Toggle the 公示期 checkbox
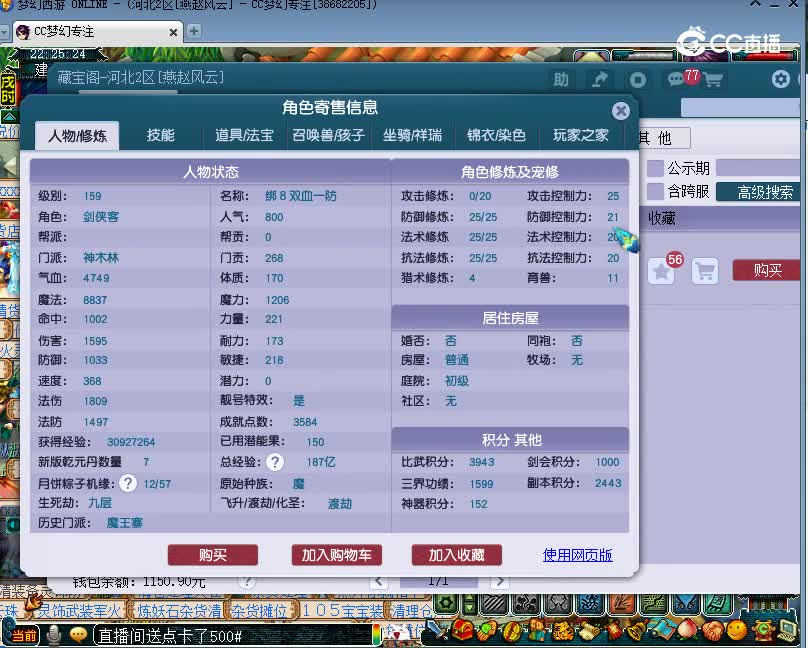 655,168
